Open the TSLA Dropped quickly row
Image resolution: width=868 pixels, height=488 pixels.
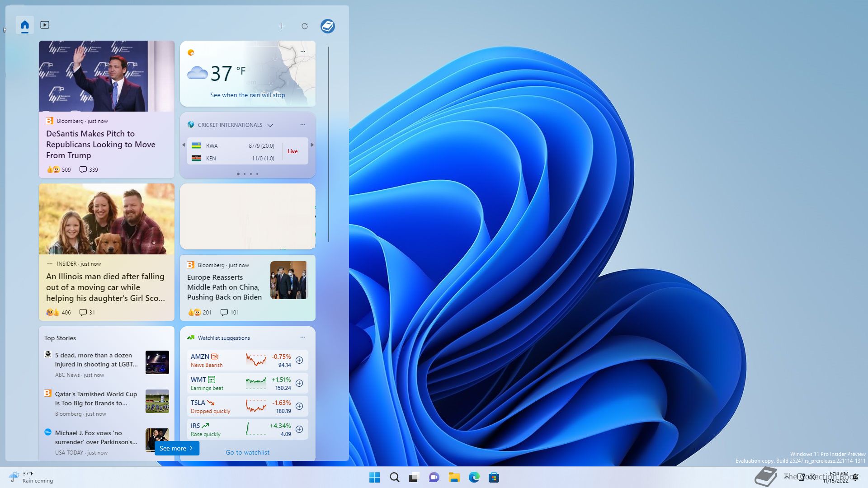click(x=247, y=407)
